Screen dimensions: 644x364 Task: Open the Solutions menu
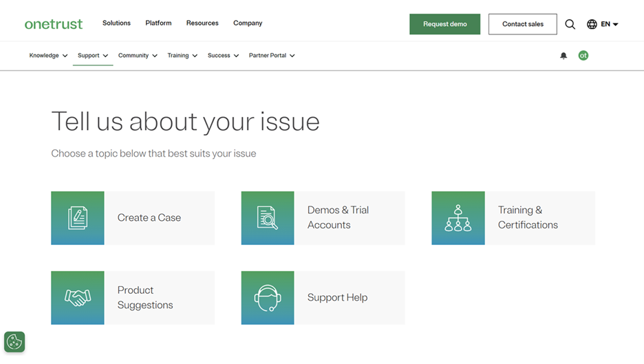tap(116, 23)
